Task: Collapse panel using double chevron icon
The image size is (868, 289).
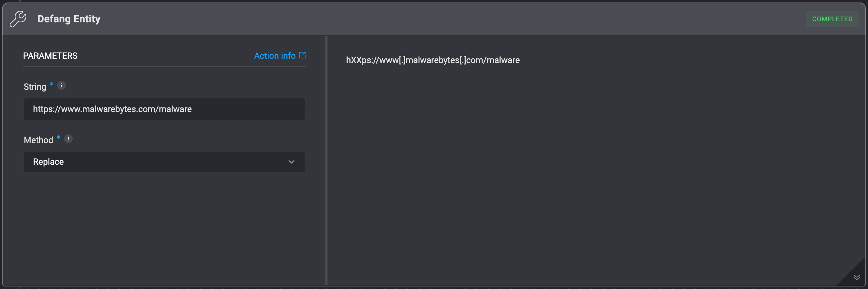Action: pos(856,277)
